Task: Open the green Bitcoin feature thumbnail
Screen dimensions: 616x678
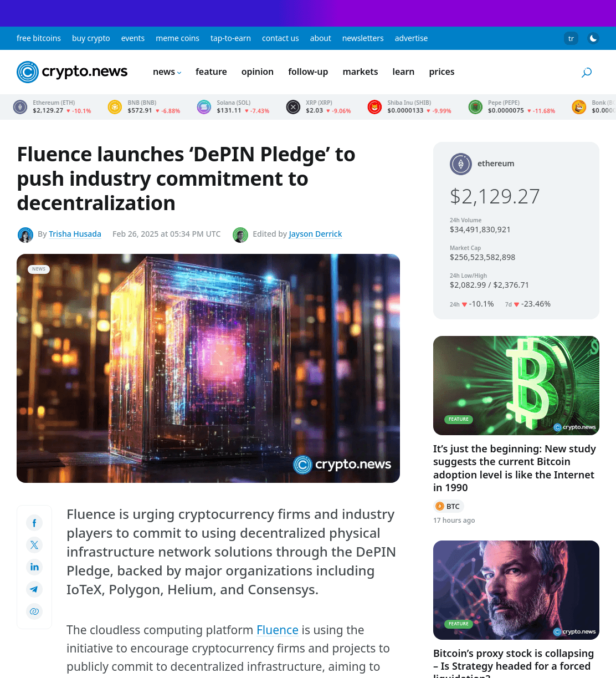Action: [x=516, y=385]
